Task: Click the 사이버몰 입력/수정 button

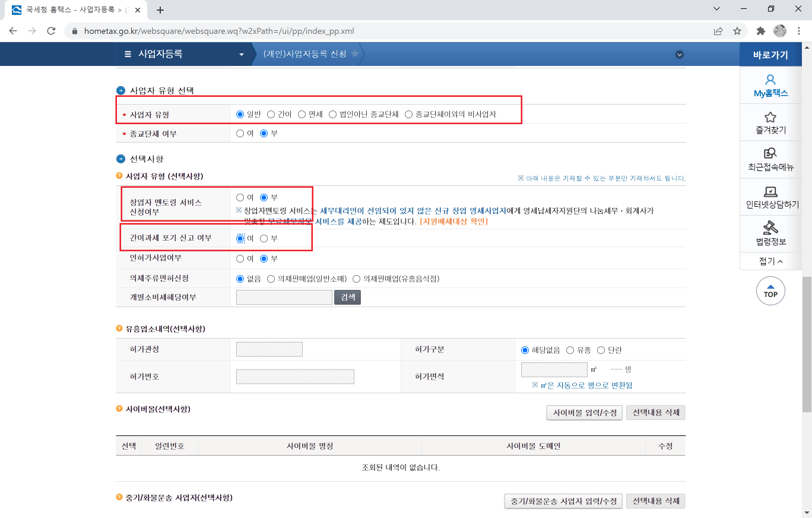Action: (585, 412)
